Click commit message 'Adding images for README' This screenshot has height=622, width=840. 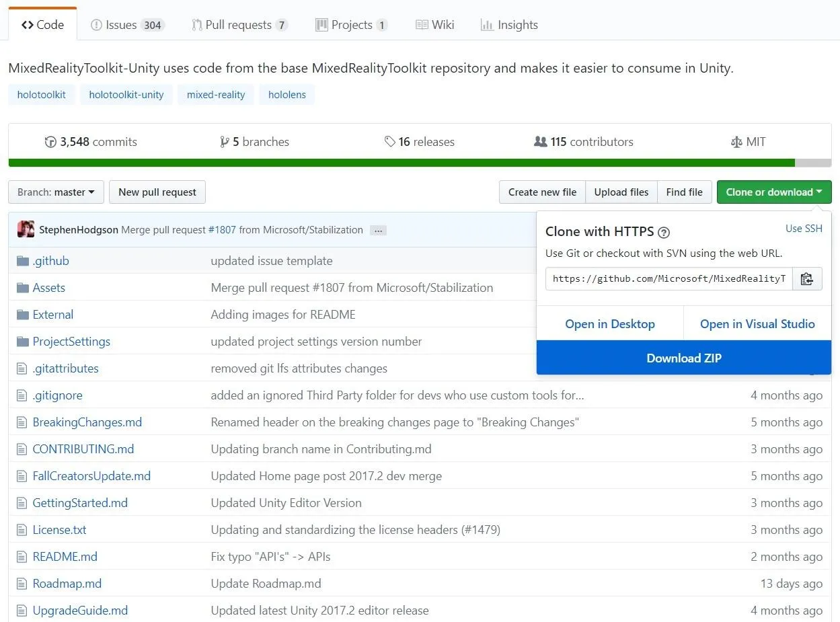(x=283, y=315)
